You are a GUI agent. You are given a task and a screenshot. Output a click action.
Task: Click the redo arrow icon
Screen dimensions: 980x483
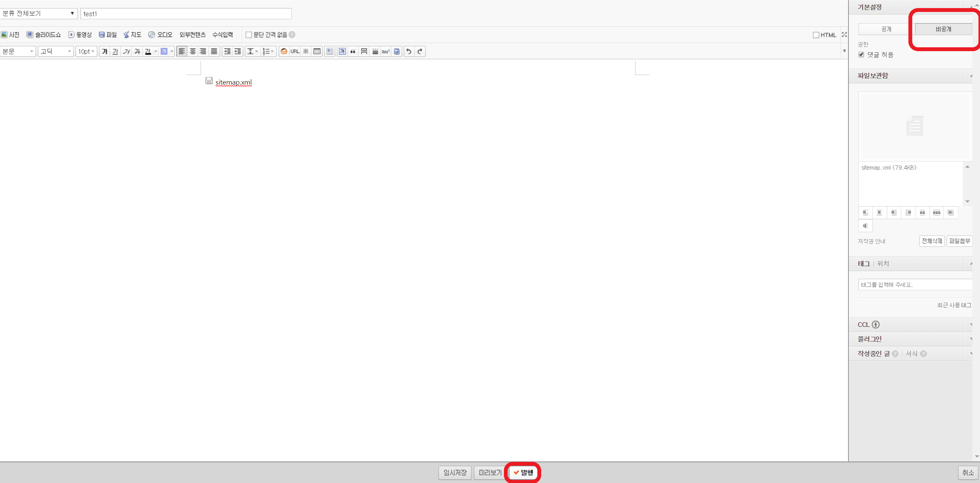(x=420, y=52)
